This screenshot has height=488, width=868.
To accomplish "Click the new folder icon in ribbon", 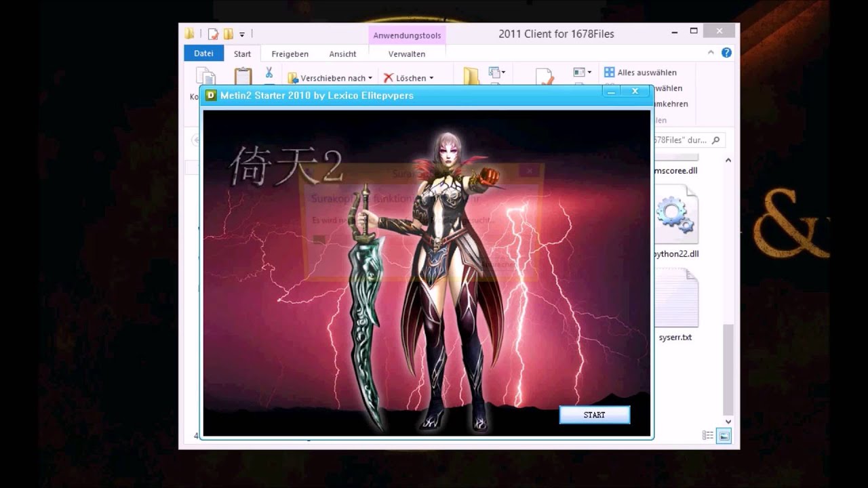I will pyautogui.click(x=471, y=76).
